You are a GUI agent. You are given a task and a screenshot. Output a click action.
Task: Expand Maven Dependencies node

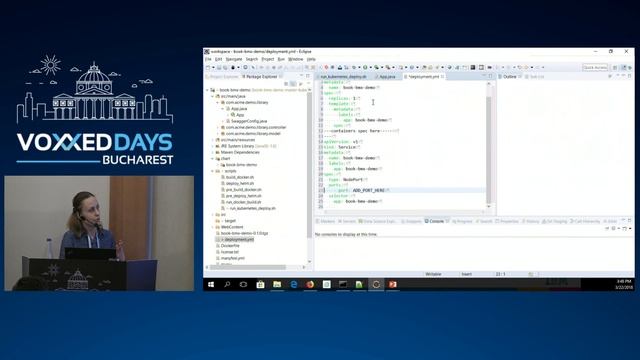213,152
